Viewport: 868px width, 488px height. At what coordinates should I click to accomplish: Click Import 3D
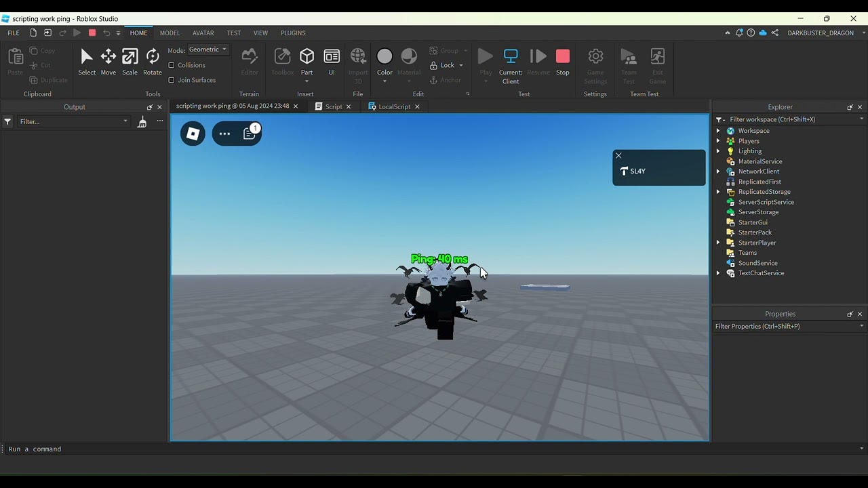pyautogui.click(x=358, y=66)
